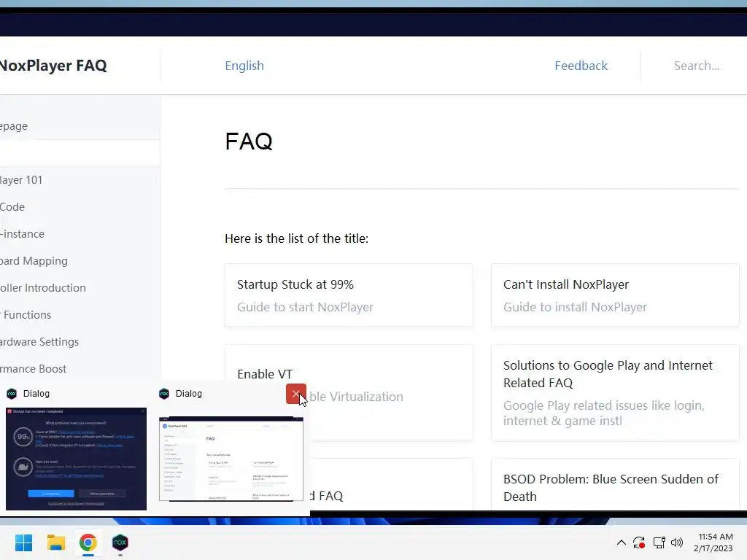Open File Explorer from the taskbar
This screenshot has height=560, width=747.
(55, 542)
